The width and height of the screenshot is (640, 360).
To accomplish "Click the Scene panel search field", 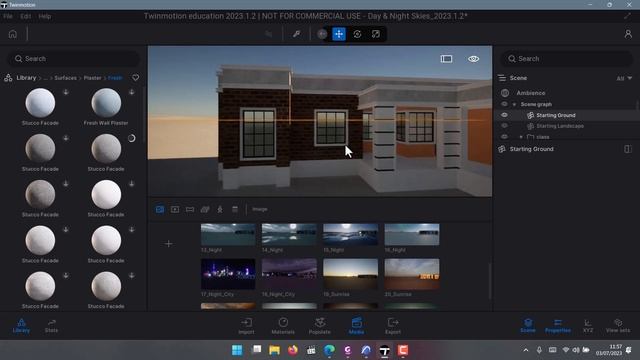I will (567, 59).
